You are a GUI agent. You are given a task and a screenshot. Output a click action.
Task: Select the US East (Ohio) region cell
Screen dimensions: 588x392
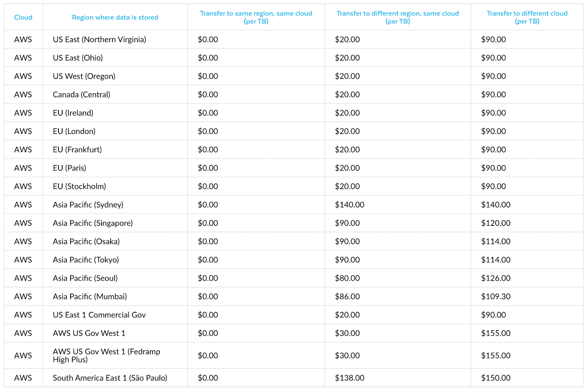78,58
